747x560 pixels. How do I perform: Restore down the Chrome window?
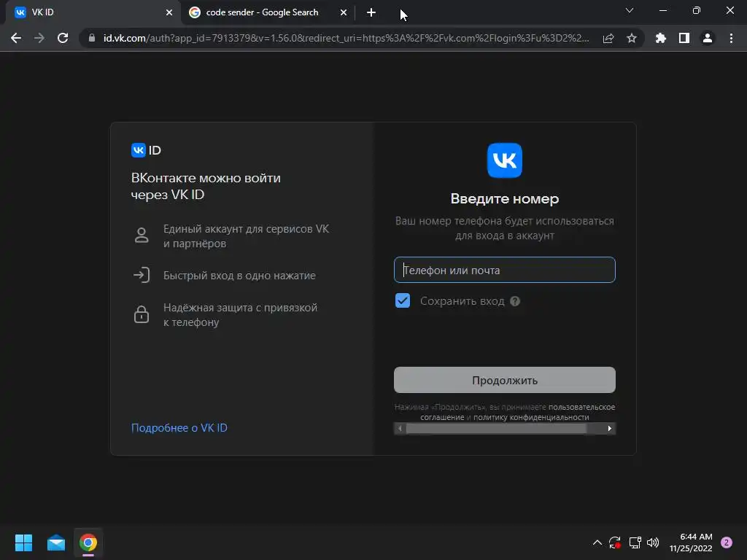[x=697, y=10]
